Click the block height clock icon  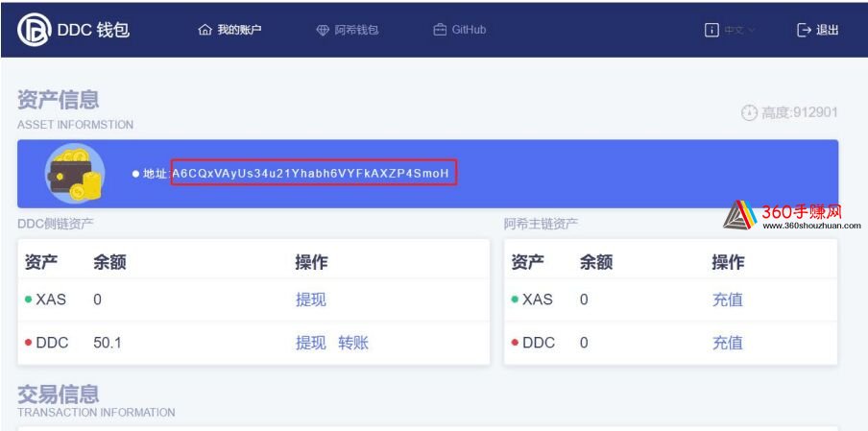pos(749,113)
